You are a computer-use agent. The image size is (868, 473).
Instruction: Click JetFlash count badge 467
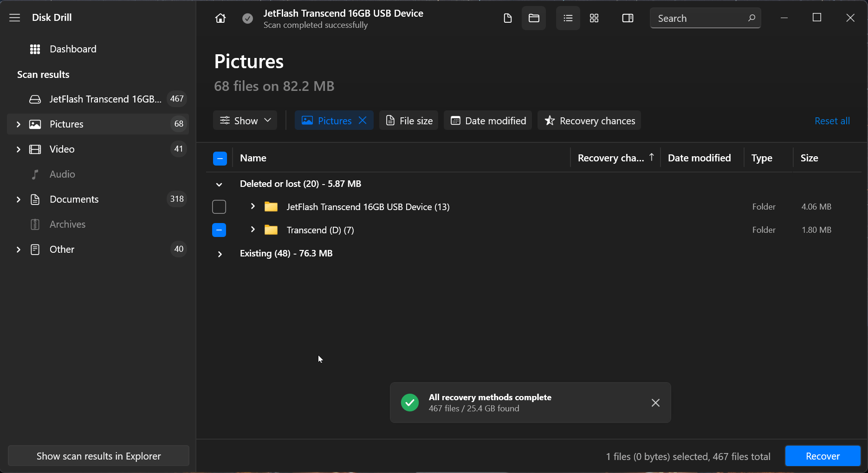177,99
